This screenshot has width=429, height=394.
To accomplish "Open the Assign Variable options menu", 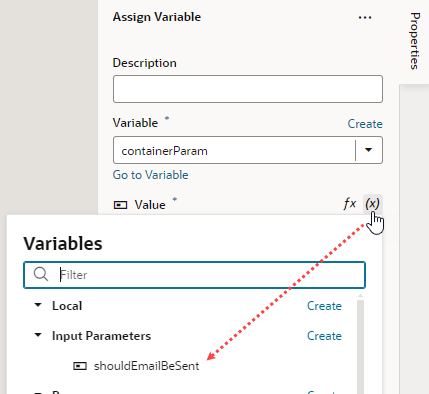I will coord(365,17).
